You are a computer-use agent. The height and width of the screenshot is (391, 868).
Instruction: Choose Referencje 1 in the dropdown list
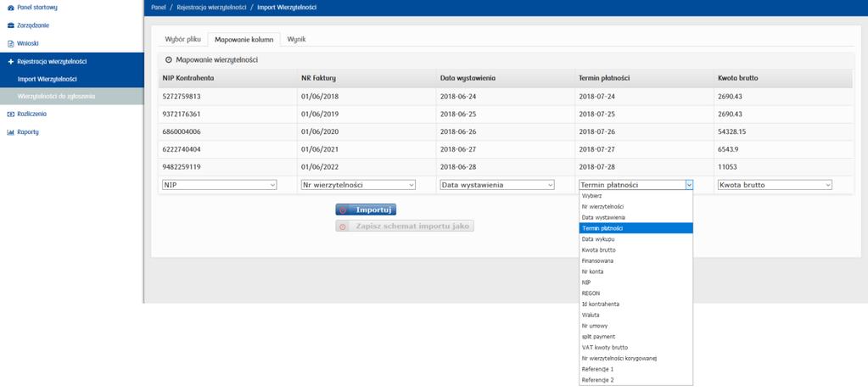point(636,369)
